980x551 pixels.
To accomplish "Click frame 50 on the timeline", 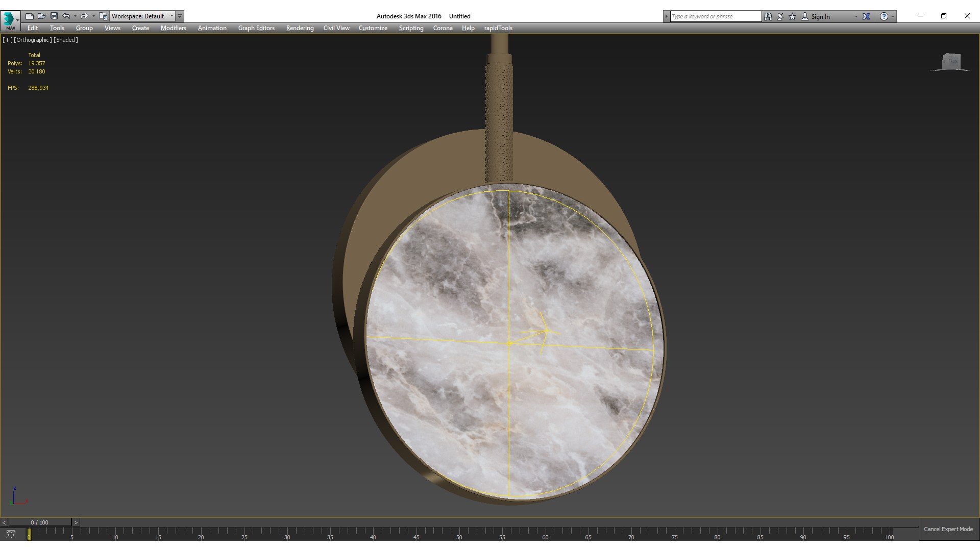I will (459, 534).
